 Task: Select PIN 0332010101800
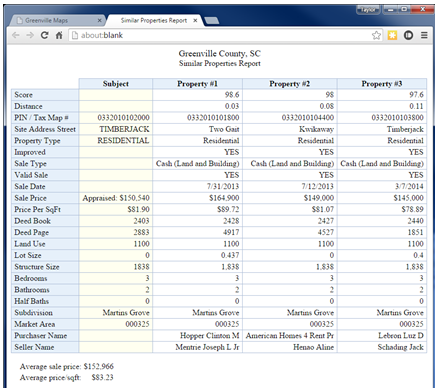tap(213, 118)
